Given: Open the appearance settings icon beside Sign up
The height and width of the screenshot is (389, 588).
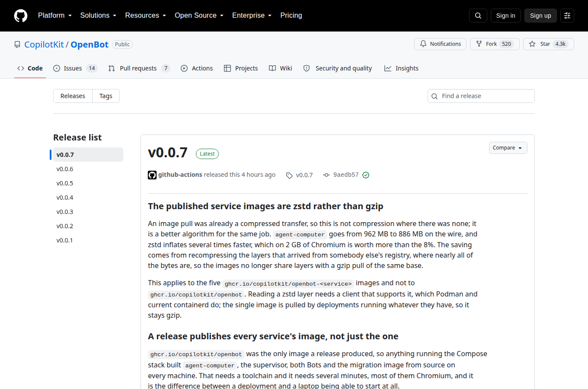Looking at the screenshot, I should pyautogui.click(x=567, y=16).
